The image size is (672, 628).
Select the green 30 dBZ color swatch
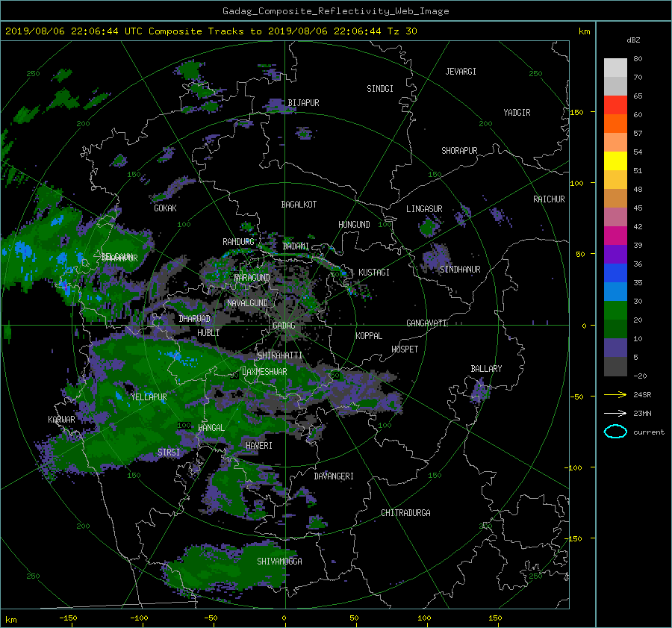615,311
